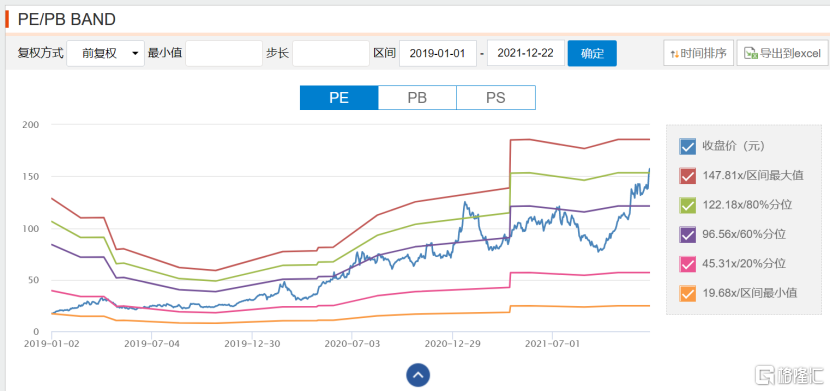The height and width of the screenshot is (392, 830).
Task: Toggle the 122.18x/80%分位 checkbox
Action: 687,205
